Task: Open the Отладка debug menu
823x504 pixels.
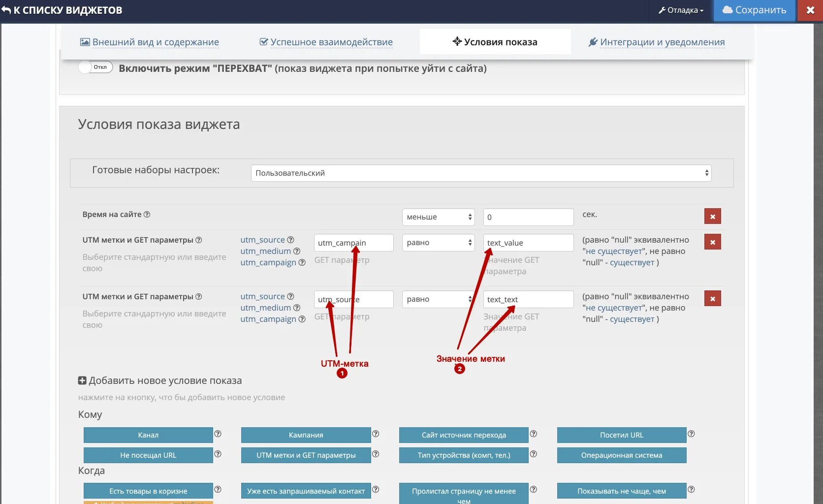Action: coord(681,10)
